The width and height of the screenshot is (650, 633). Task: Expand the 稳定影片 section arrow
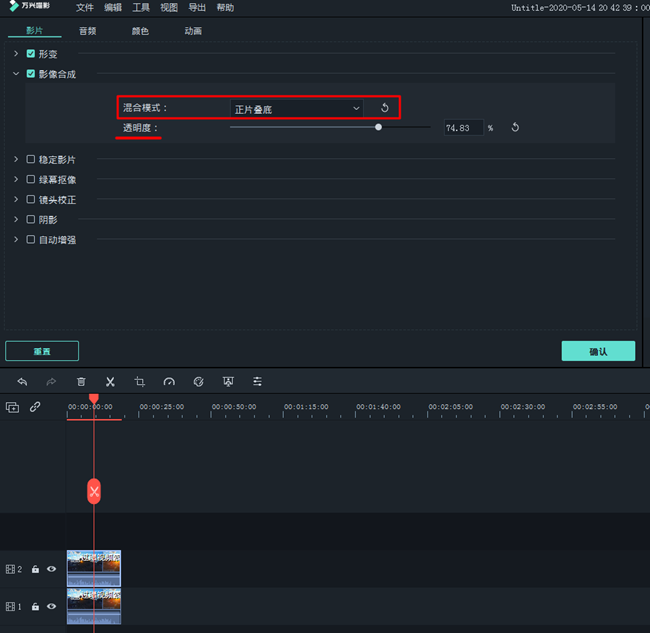point(16,159)
